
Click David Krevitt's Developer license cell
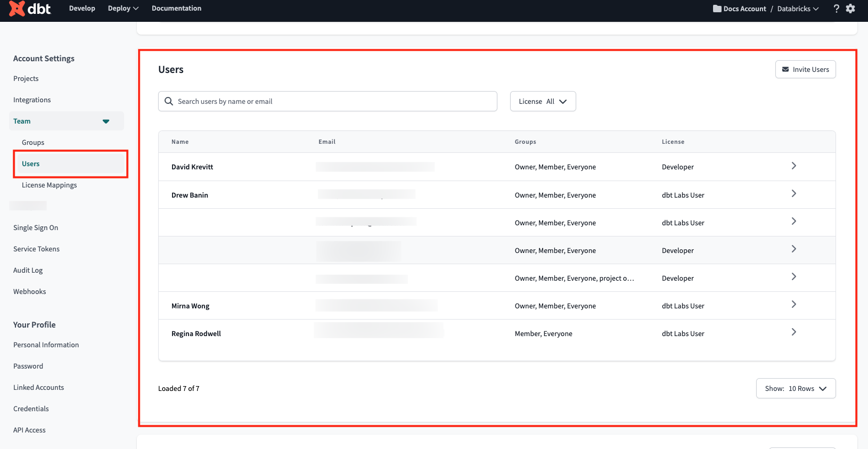click(678, 167)
